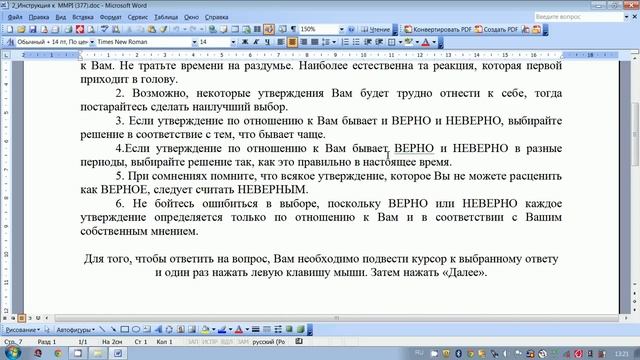Open the zoom level dropdown 150%
The image size is (640, 360).
(x=341, y=29)
